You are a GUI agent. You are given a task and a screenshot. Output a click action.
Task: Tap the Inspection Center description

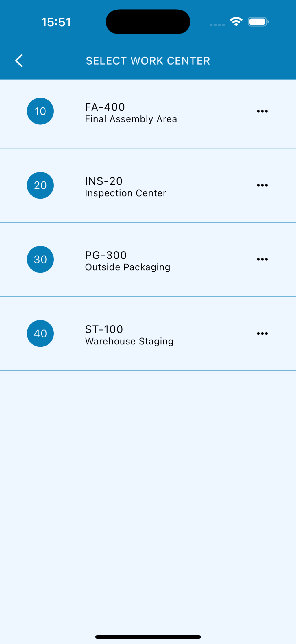(x=126, y=193)
